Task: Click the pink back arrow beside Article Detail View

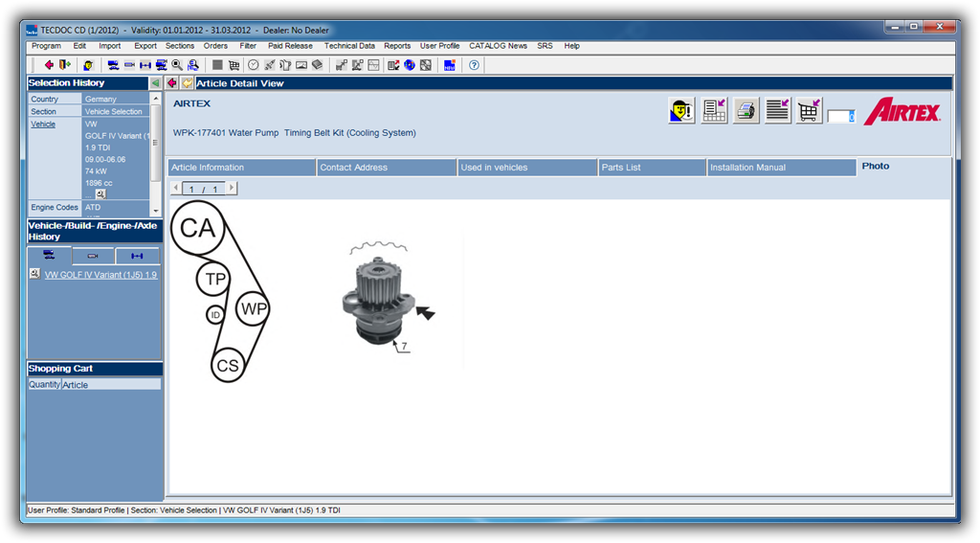Action: point(172,83)
